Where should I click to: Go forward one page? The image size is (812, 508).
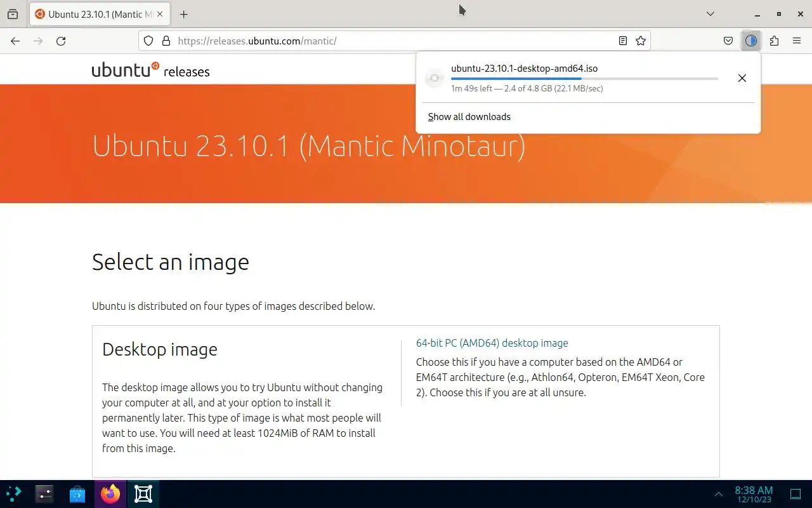pyautogui.click(x=38, y=41)
